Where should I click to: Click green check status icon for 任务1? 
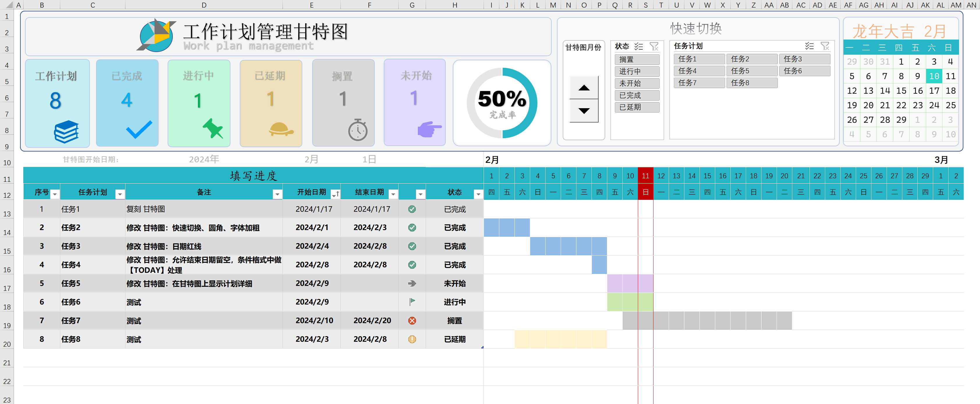coord(412,209)
